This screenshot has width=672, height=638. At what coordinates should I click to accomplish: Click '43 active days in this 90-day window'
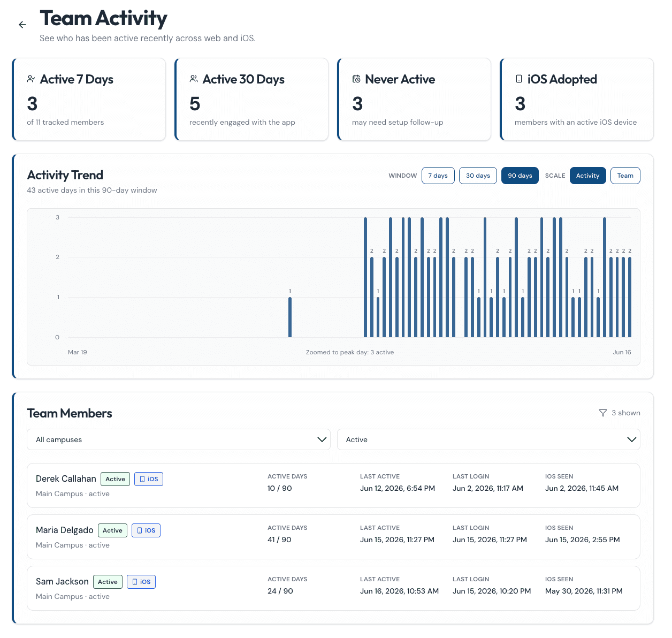pyautogui.click(x=92, y=190)
